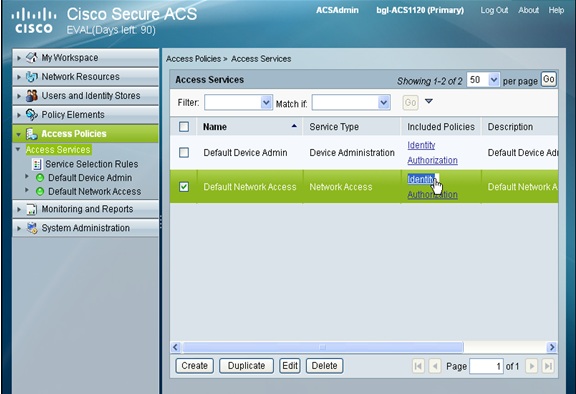Select Service Selection Rules tree item
The image size is (576, 394).
[x=91, y=164]
